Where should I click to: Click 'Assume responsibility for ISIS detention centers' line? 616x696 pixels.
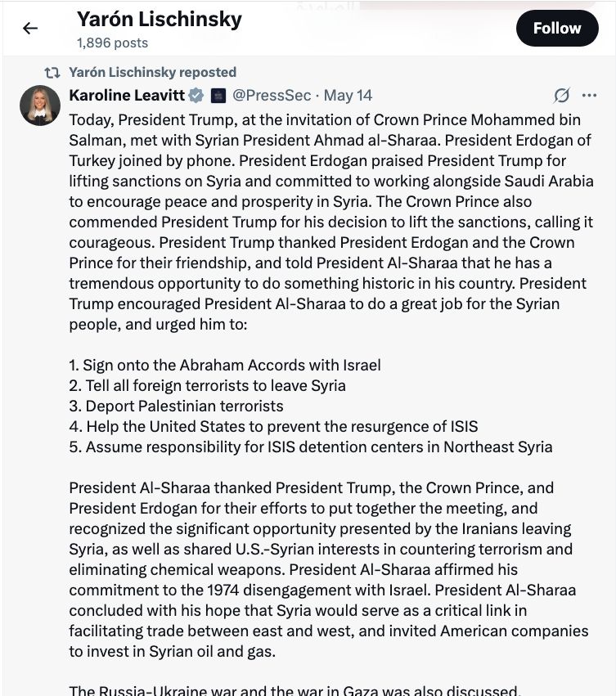[310, 447]
